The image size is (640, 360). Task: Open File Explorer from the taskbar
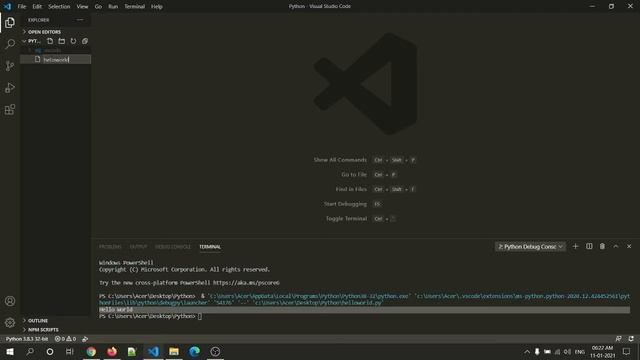[174, 351]
